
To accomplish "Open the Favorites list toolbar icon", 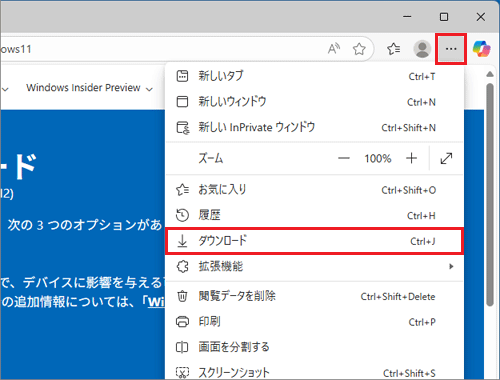I will pos(394,49).
